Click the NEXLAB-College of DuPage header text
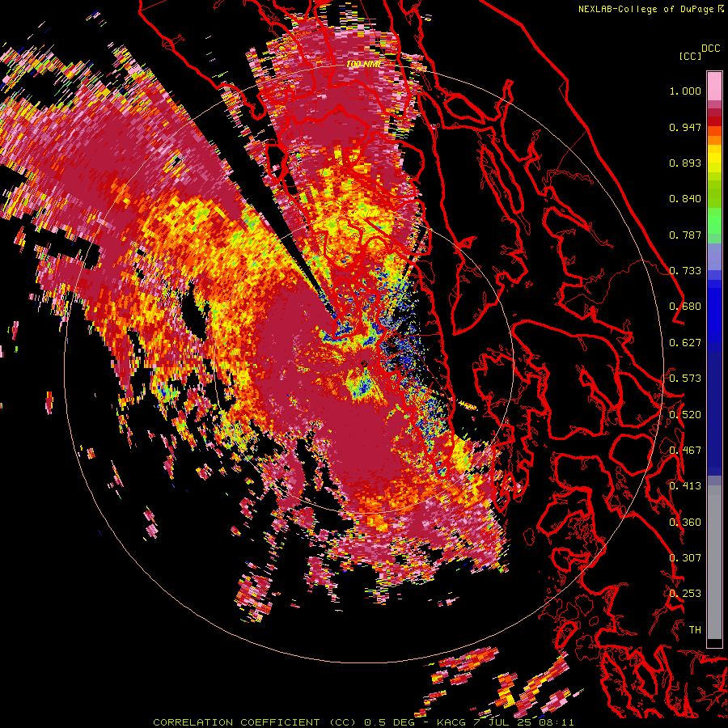 click(x=645, y=9)
